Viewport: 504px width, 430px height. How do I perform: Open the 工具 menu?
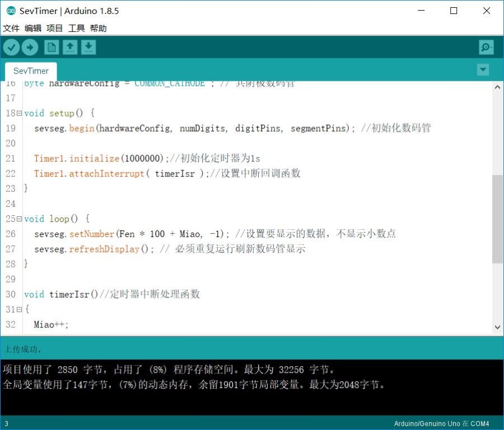tap(76, 28)
